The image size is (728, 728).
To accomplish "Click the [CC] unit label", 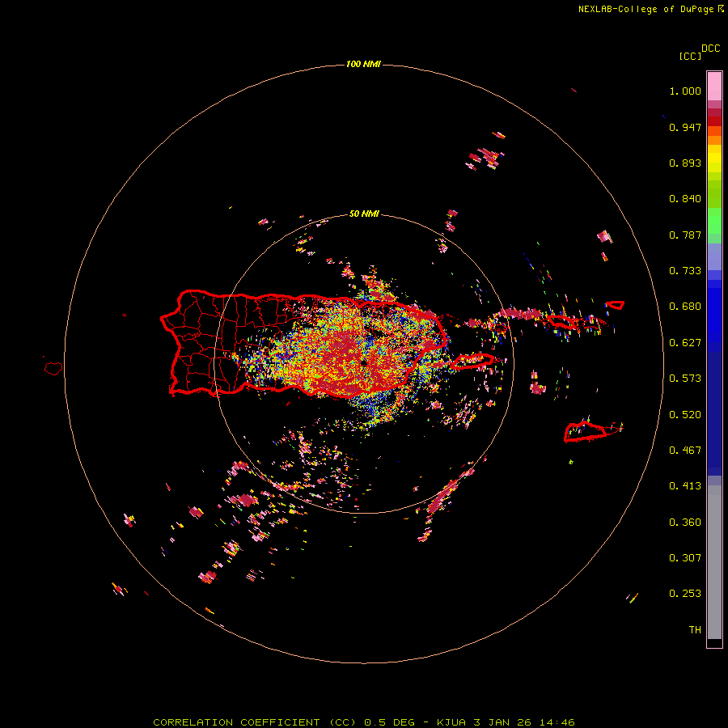I will 691,56.
